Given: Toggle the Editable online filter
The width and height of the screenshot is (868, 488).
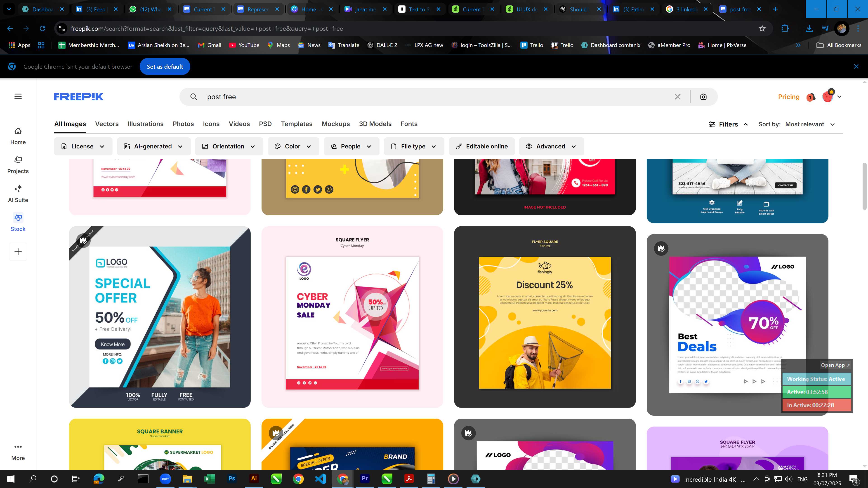Looking at the screenshot, I should (481, 146).
